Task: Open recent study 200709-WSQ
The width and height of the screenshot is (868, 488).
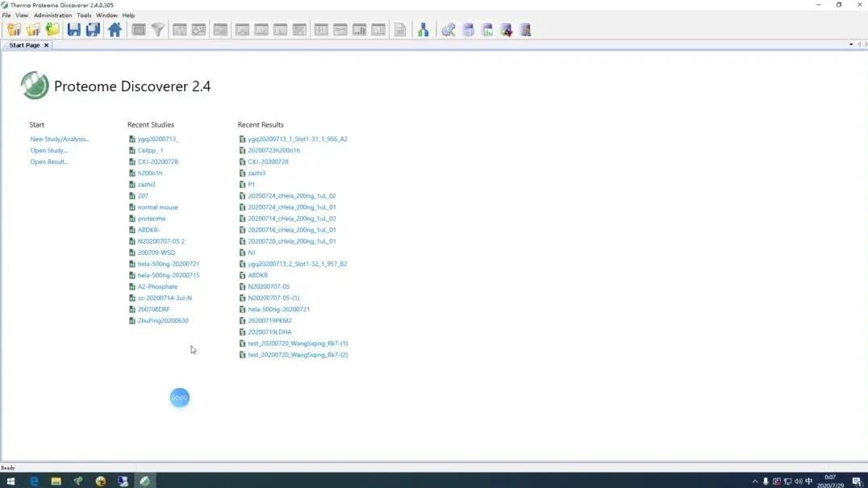Action: [156, 252]
